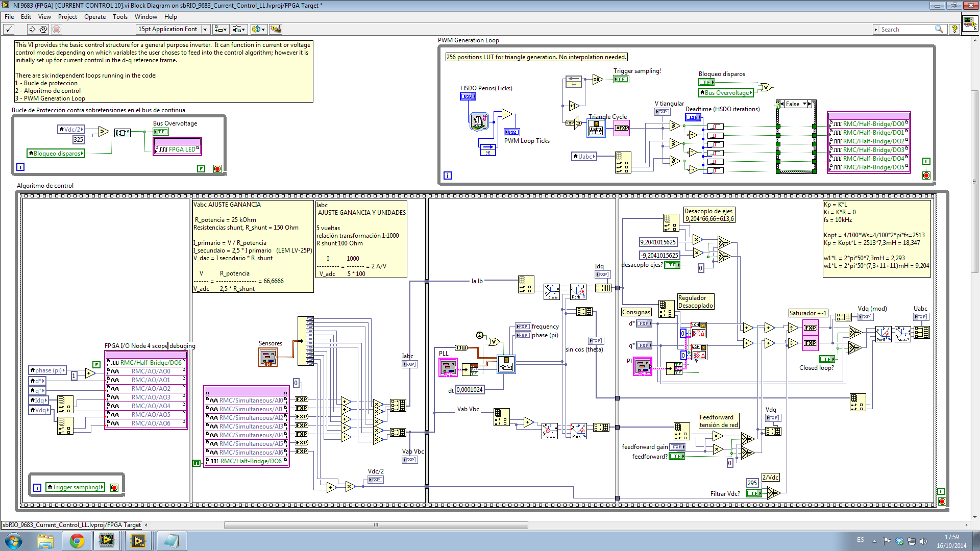Click the 'feedforward?' boolean terminal
Image resolution: width=980 pixels, height=551 pixels.
[677, 456]
